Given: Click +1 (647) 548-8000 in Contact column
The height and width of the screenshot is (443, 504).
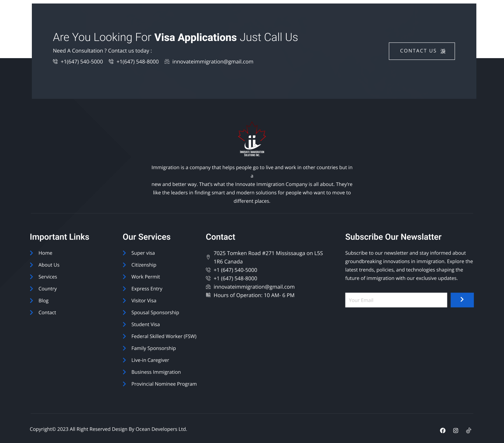Looking at the screenshot, I should (x=235, y=278).
